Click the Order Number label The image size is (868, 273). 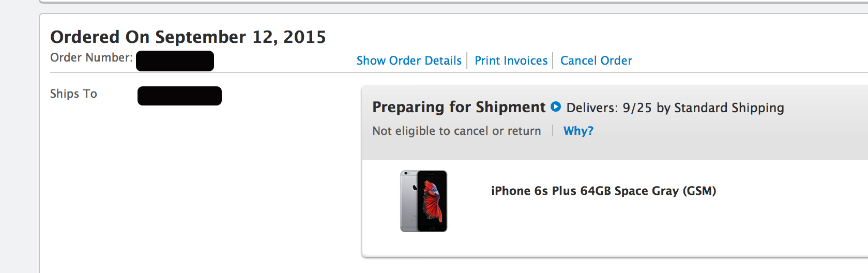92,57
